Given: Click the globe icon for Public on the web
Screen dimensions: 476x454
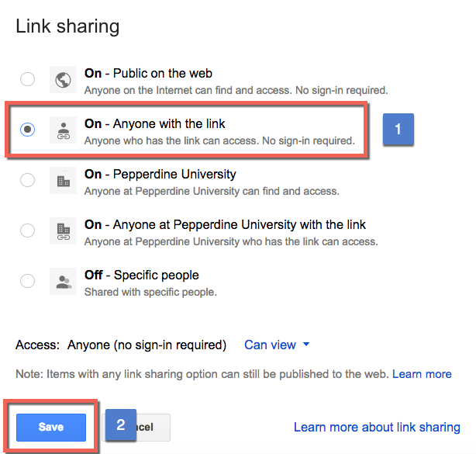Looking at the screenshot, I should pos(63,80).
